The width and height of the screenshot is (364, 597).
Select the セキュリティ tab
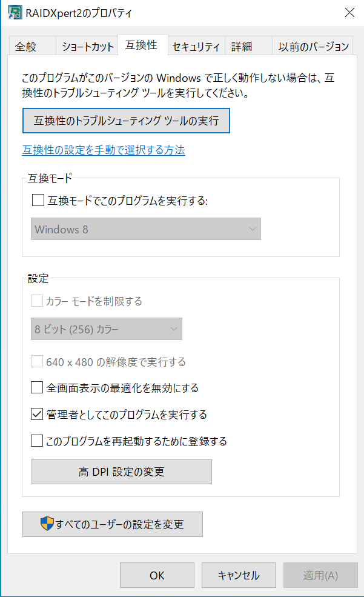[x=196, y=47]
